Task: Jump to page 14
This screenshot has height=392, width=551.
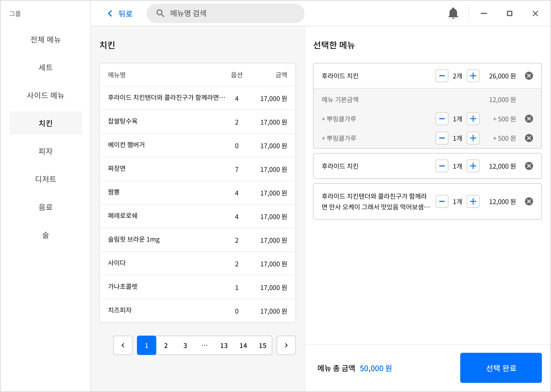Action: tap(243, 345)
